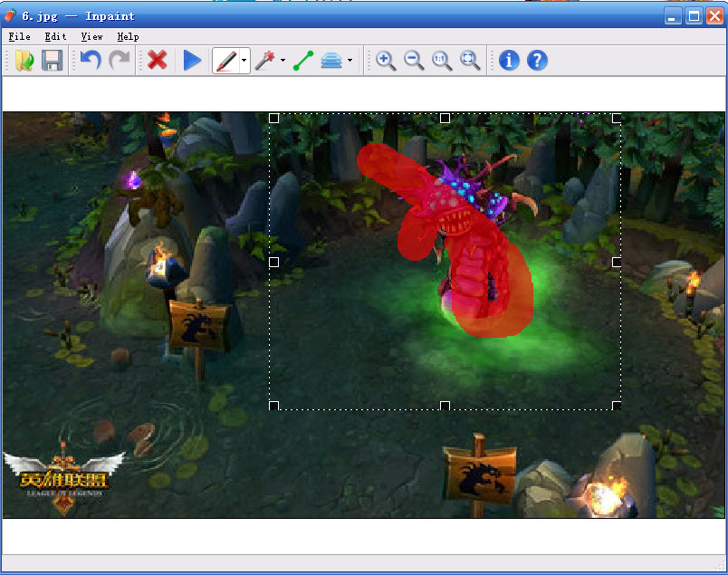The height and width of the screenshot is (575, 728).
Task: Click the top-middle selection handle
Action: point(445,119)
